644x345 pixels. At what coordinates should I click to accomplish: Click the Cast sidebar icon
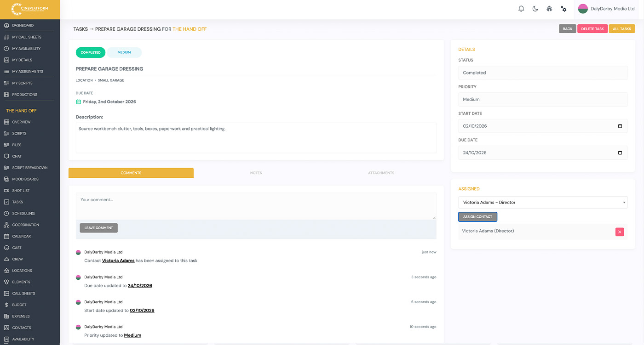6,248
